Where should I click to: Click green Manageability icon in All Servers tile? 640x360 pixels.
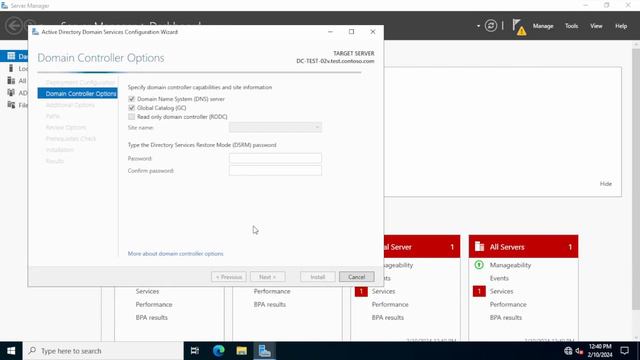(x=479, y=265)
